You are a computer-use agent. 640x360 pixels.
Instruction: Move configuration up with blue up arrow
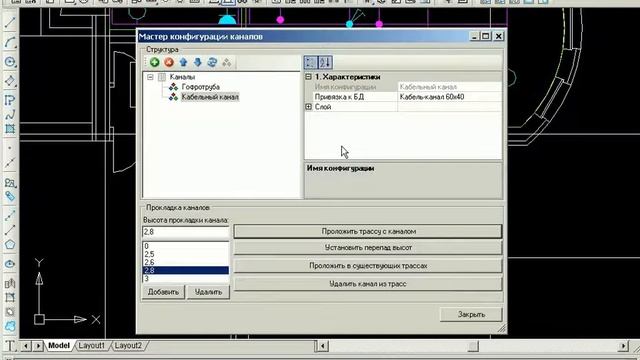click(183, 62)
